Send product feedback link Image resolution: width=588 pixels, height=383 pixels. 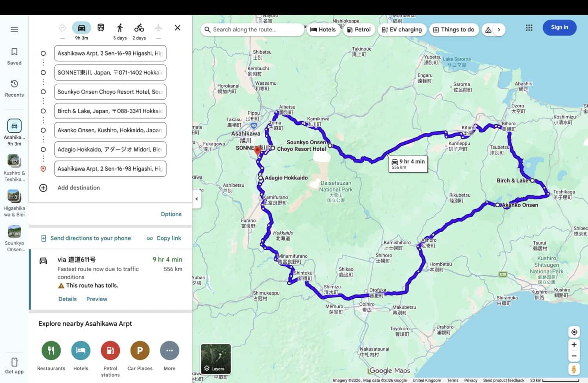[503, 380]
